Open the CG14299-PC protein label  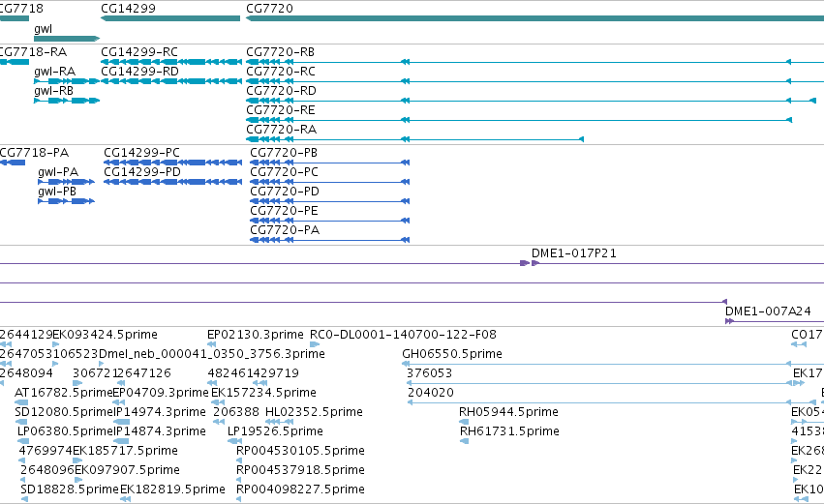[142, 153]
